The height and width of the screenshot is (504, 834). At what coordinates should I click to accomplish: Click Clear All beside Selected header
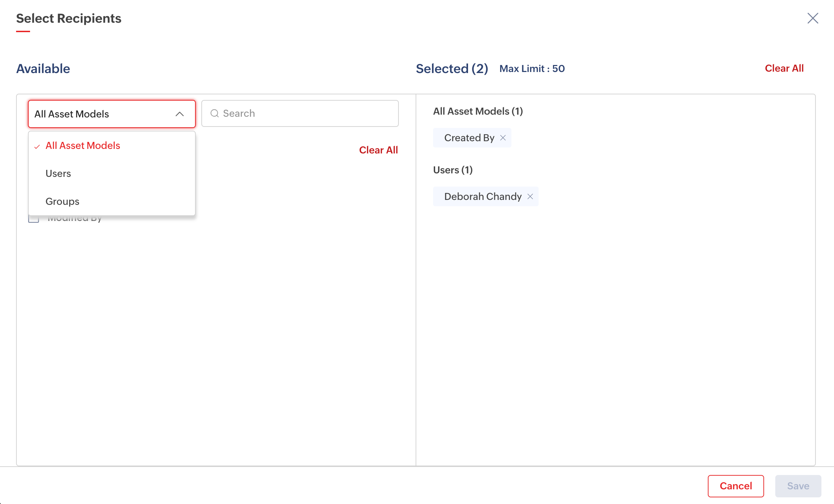tap(784, 68)
